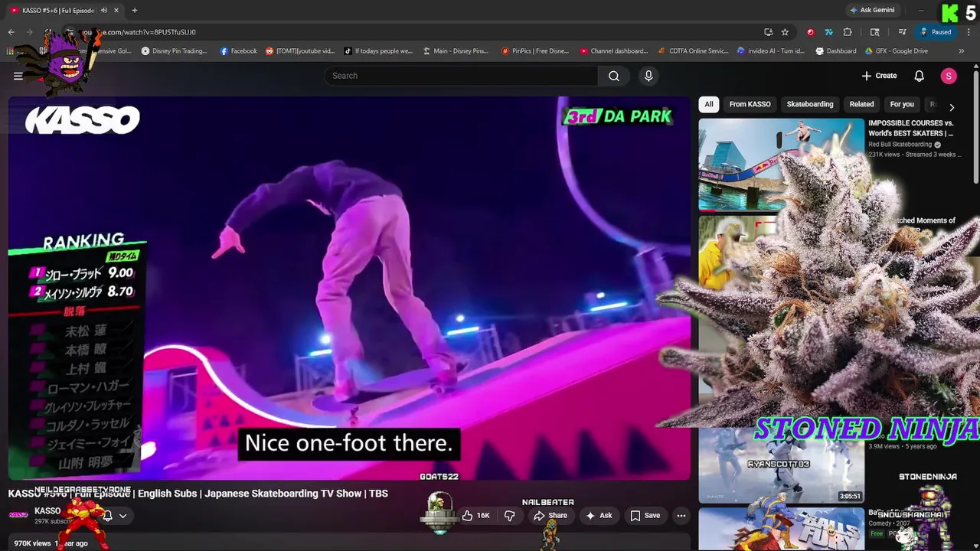Viewport: 980px width, 551px height.
Task: Open IMPOSSIBLE COURSES vs. World's BEST SKATERS title
Action: click(911, 128)
